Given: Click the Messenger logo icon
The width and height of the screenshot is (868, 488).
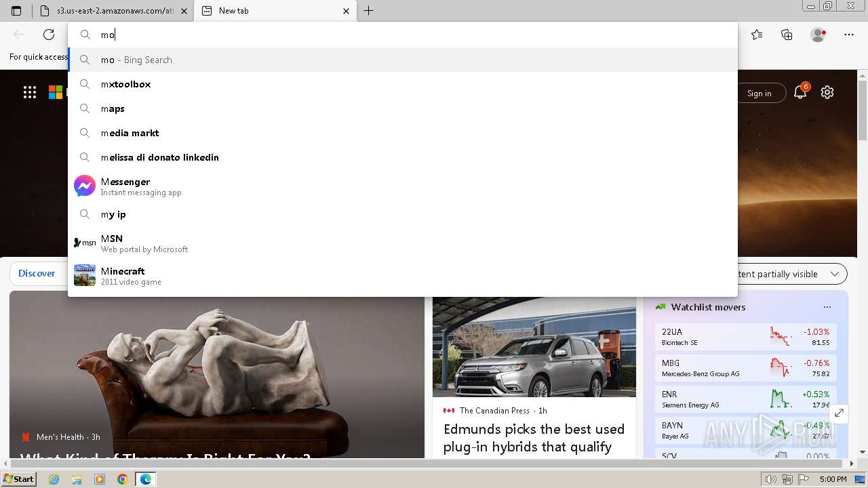Looking at the screenshot, I should [x=85, y=186].
